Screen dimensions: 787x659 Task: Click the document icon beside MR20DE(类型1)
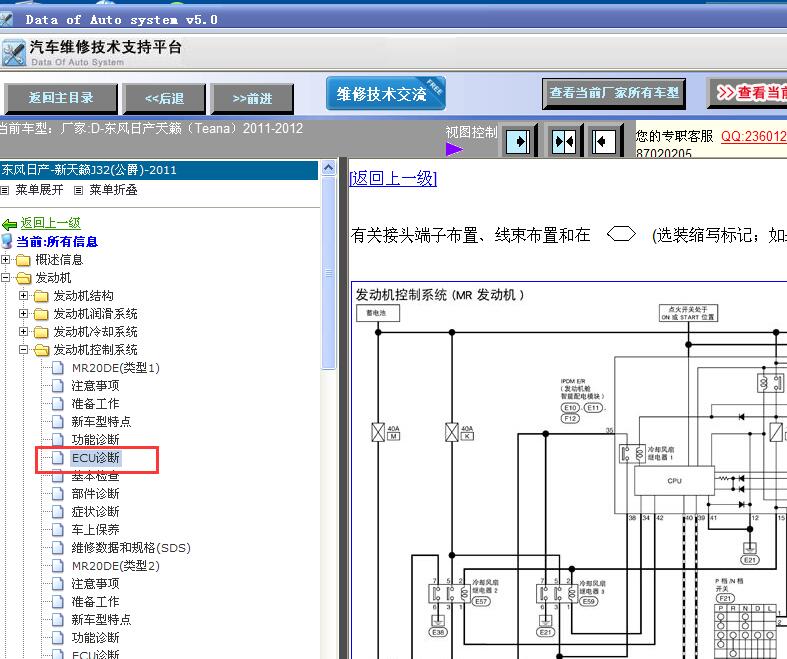tap(58, 368)
